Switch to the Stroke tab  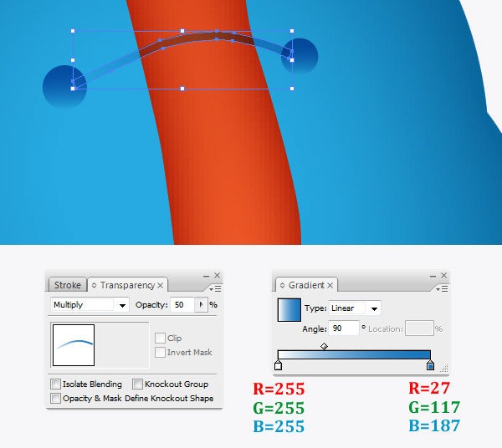coord(67,285)
